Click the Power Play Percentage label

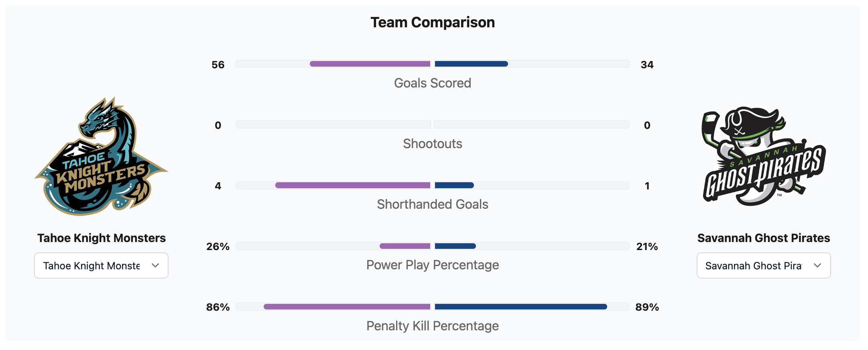[x=433, y=265]
